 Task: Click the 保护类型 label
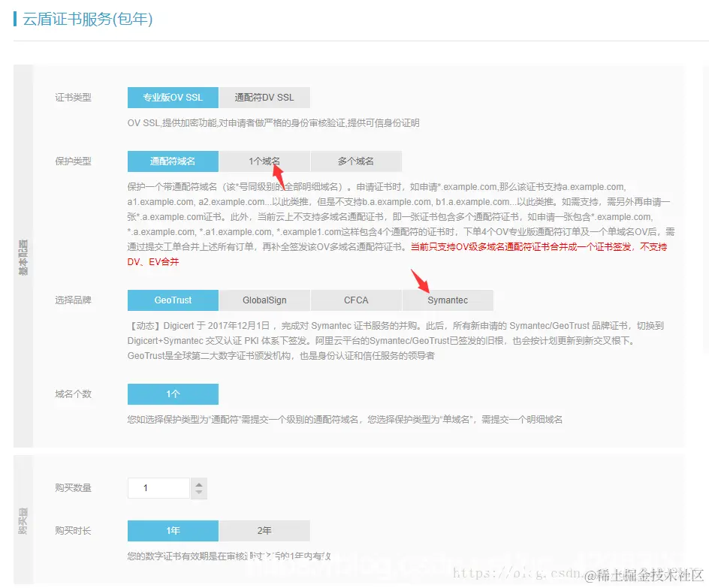coord(74,161)
